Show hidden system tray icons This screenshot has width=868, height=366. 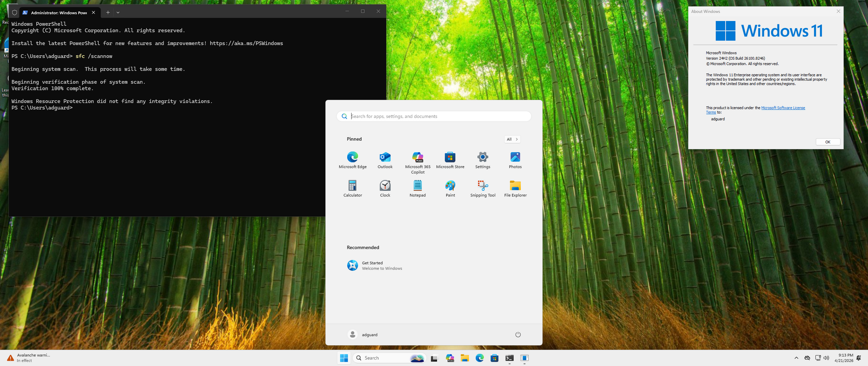(x=796, y=358)
